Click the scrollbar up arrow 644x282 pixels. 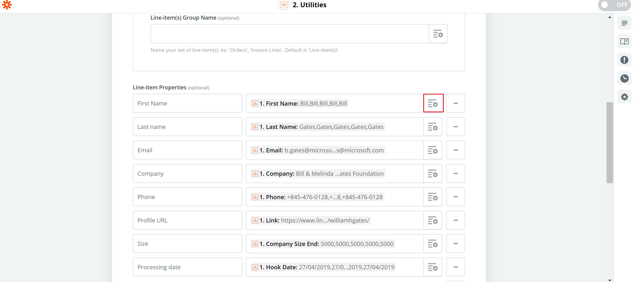point(609,17)
